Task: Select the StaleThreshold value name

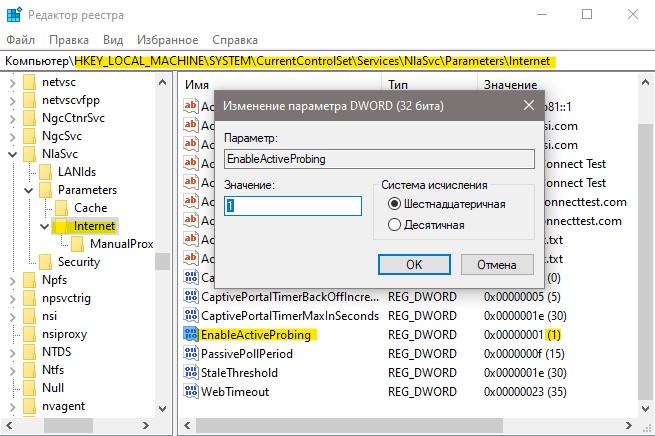Action: pos(239,373)
